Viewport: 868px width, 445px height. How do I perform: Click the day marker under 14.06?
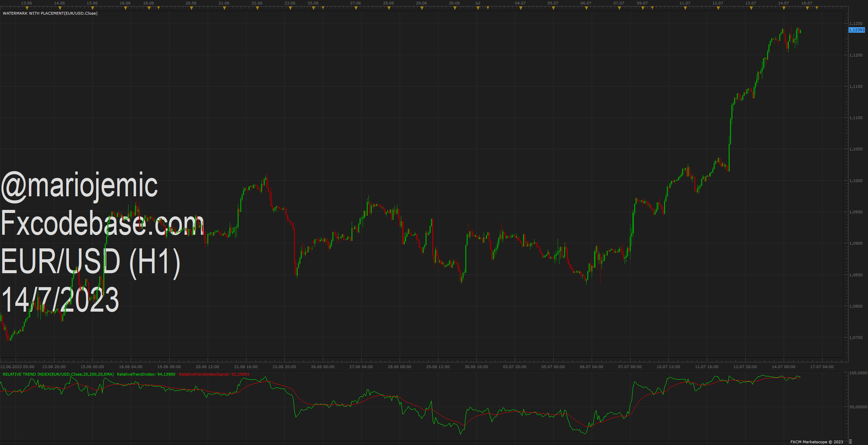click(60, 8)
